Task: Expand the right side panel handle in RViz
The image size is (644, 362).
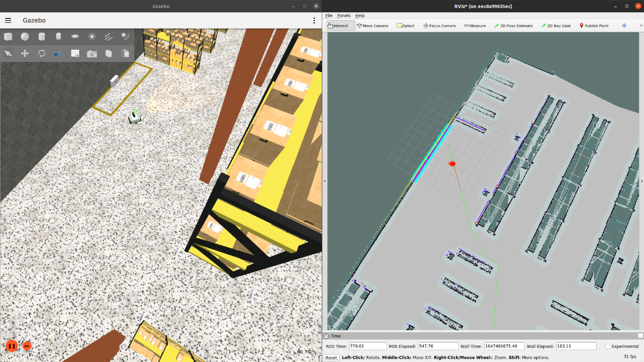Action: click(x=642, y=181)
